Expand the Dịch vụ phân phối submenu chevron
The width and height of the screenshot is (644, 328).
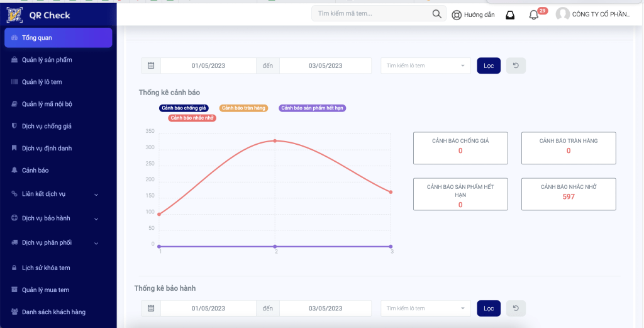(96, 244)
